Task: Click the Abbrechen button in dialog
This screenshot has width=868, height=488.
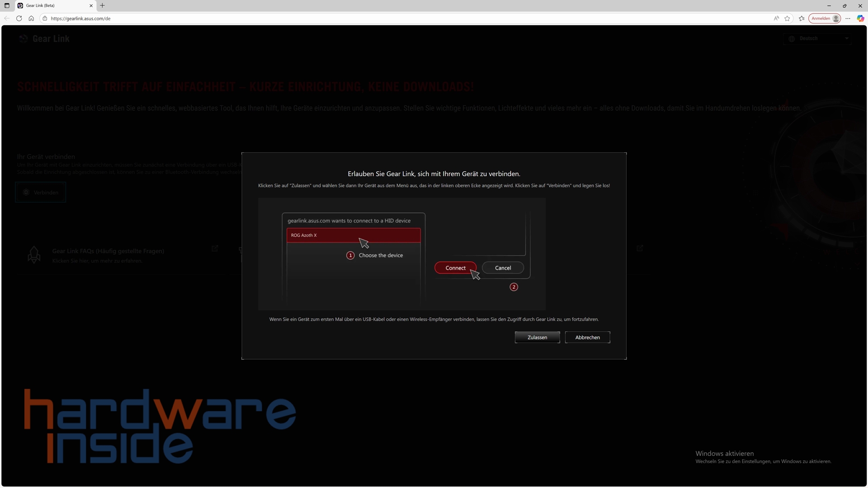Action: pyautogui.click(x=587, y=338)
